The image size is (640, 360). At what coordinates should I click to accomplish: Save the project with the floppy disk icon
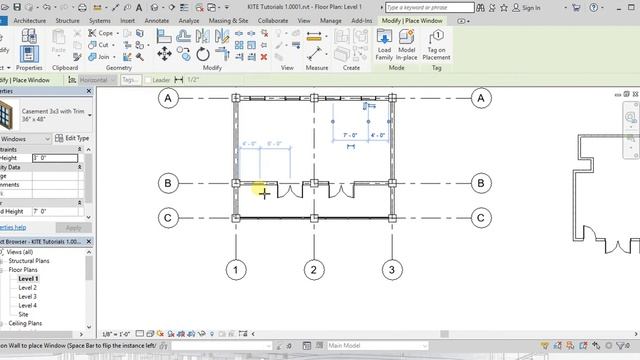(x=17, y=7)
